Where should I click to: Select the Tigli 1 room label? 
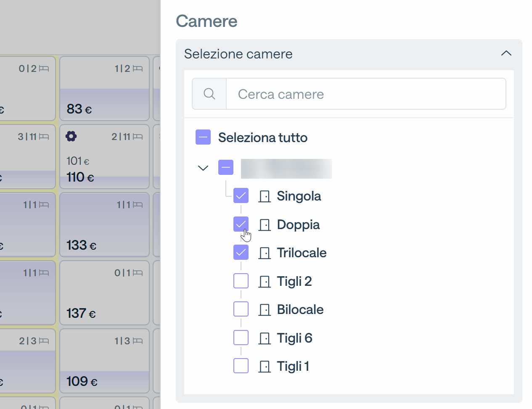coord(293,367)
